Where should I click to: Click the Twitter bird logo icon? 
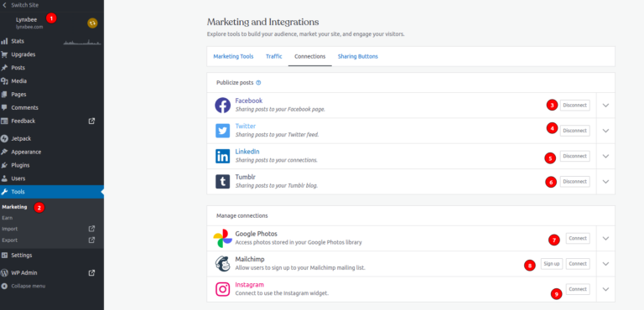tap(222, 131)
